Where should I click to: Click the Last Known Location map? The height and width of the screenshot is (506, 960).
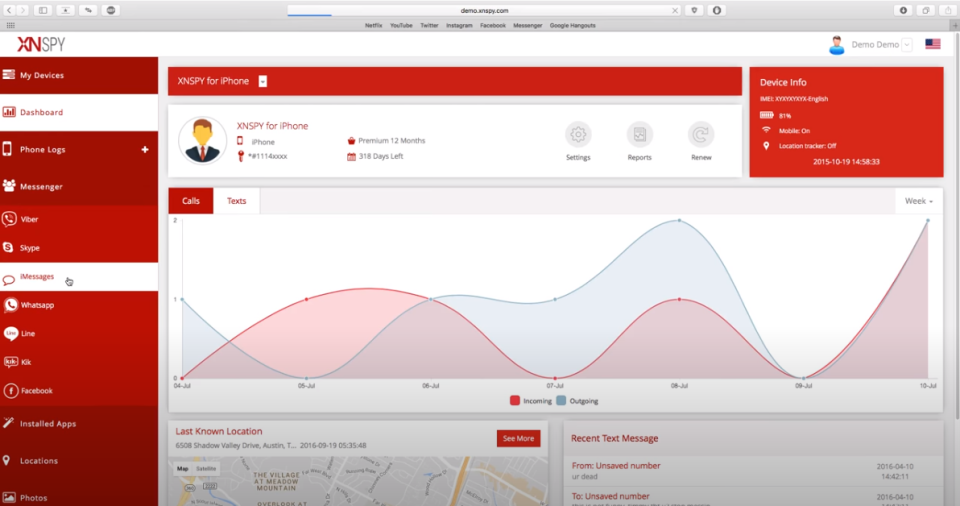[358, 481]
